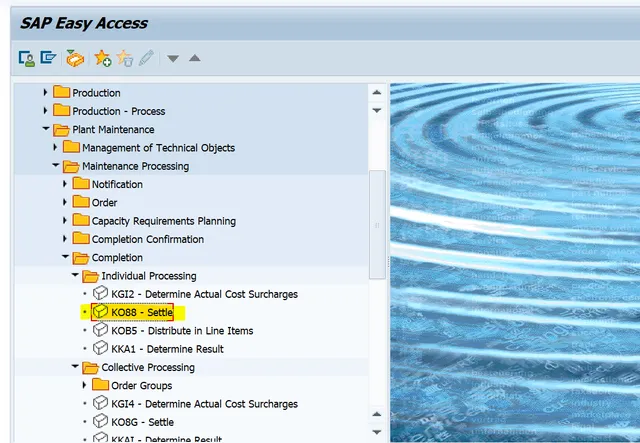The width and height of the screenshot is (640, 443).
Task: Select the KO88 transaction cube icon
Action: pyautogui.click(x=100, y=312)
